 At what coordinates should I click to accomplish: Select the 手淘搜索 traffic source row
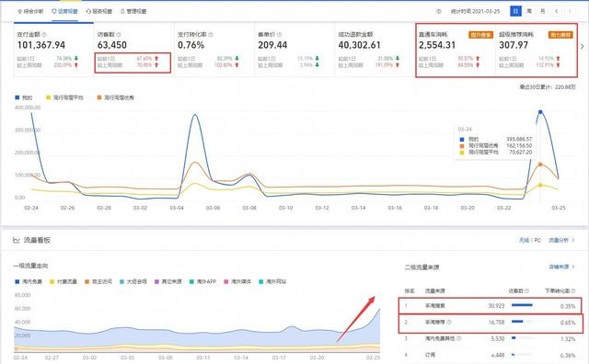pyautogui.click(x=490, y=306)
